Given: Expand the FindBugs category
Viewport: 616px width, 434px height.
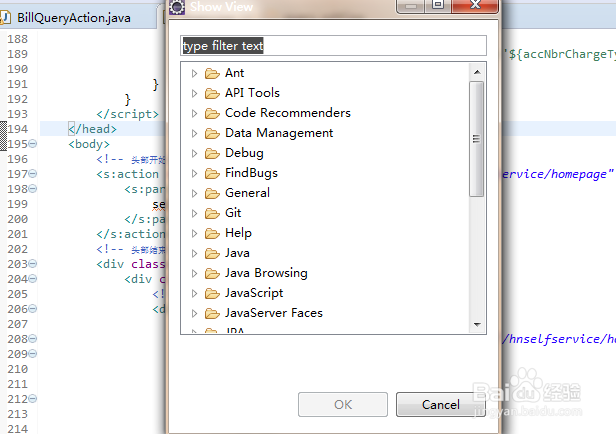Looking at the screenshot, I should [194, 173].
